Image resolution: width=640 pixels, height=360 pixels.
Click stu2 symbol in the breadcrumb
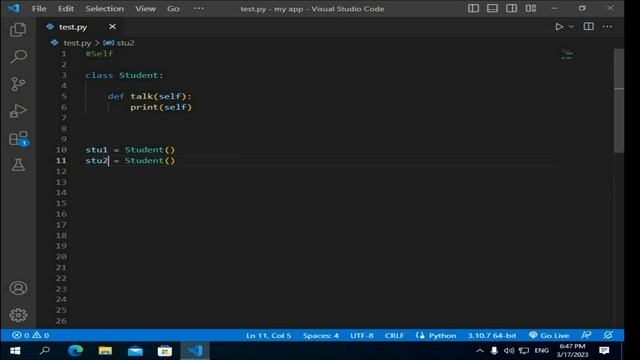[125, 43]
